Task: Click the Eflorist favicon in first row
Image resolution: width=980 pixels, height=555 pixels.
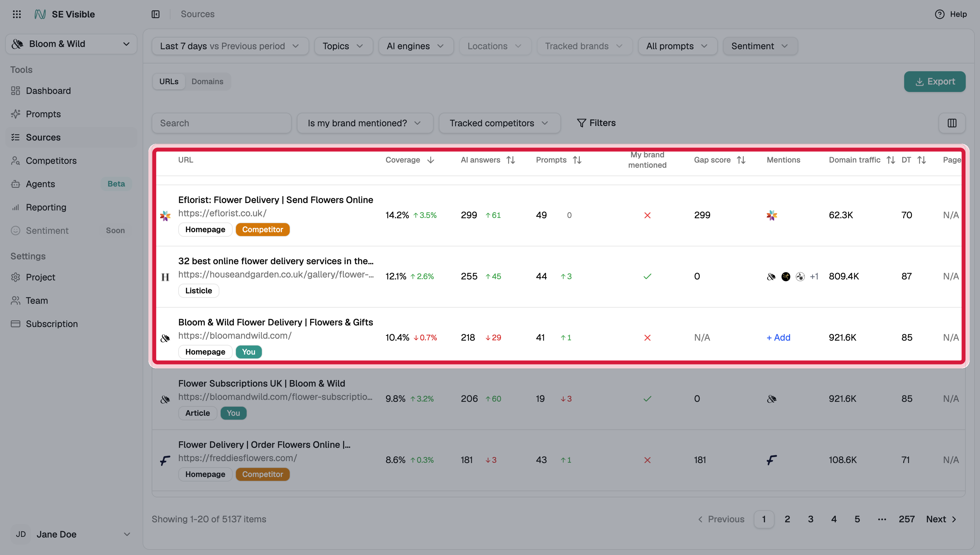Action: click(x=165, y=216)
